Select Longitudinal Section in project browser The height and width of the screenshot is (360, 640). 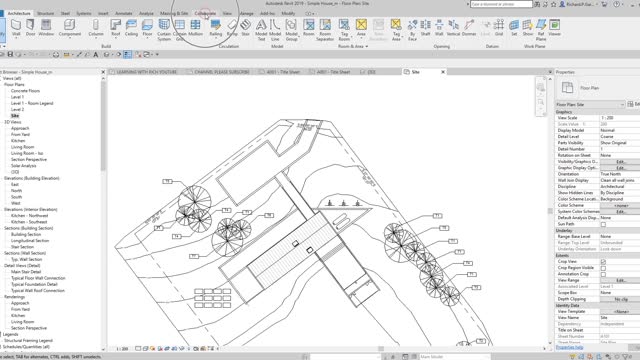30,240
